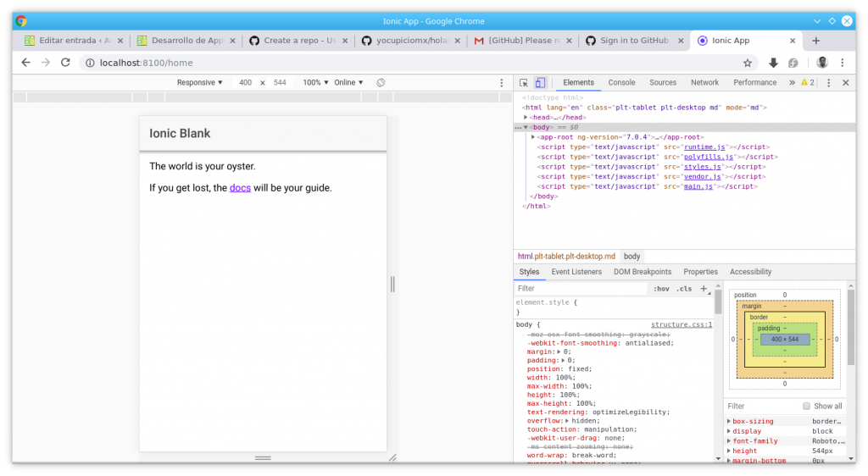The image size is (868, 476).
Task: Expand the head element node
Action: (x=526, y=117)
